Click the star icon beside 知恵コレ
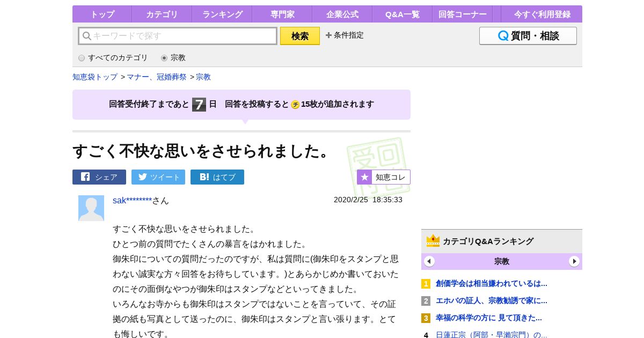 [x=364, y=177]
